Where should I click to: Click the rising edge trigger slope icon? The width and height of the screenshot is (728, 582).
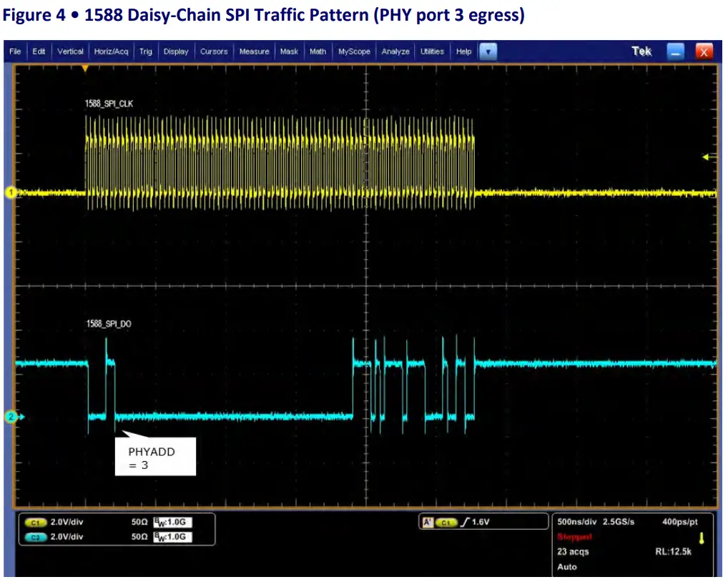pyautogui.click(x=465, y=522)
